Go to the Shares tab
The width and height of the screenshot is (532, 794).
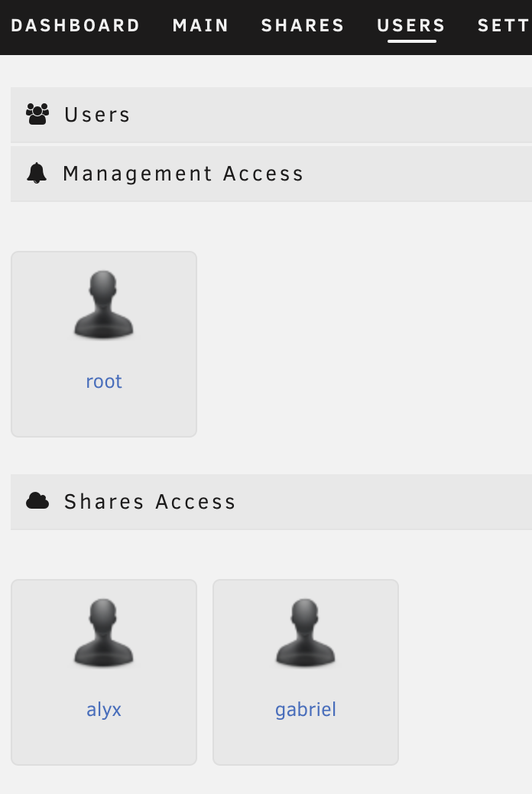(303, 25)
